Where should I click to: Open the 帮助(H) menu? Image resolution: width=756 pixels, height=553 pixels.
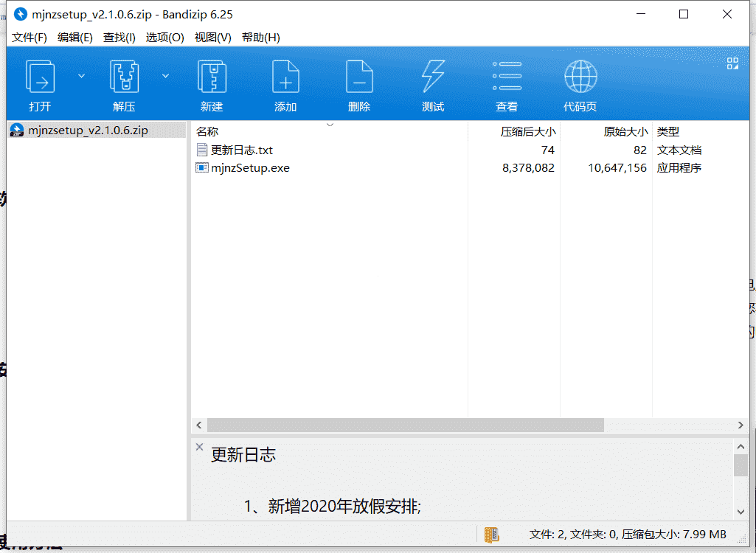pos(261,38)
